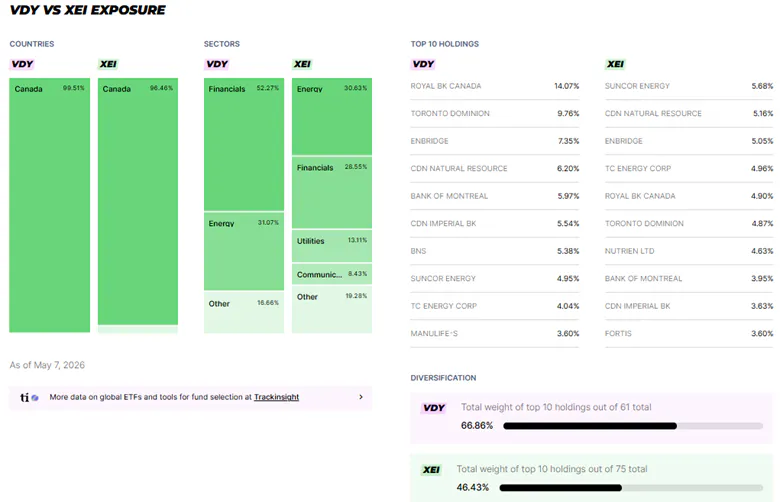Click XEI diversification progress bar 46.43%

[631, 488]
